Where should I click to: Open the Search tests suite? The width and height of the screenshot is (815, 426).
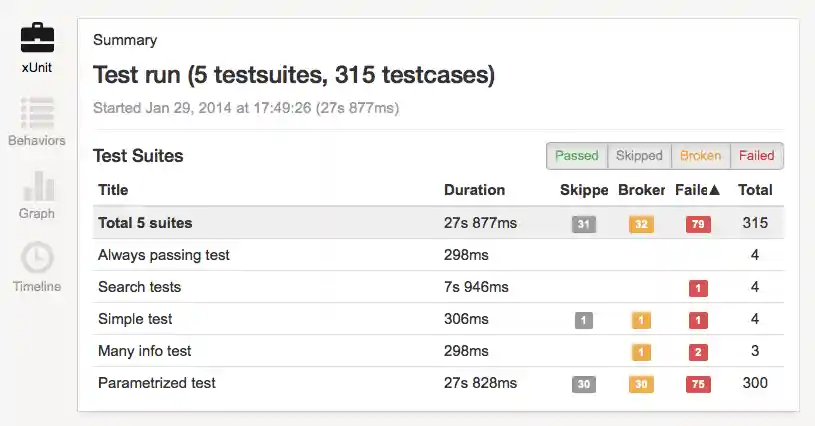pyautogui.click(x=139, y=287)
